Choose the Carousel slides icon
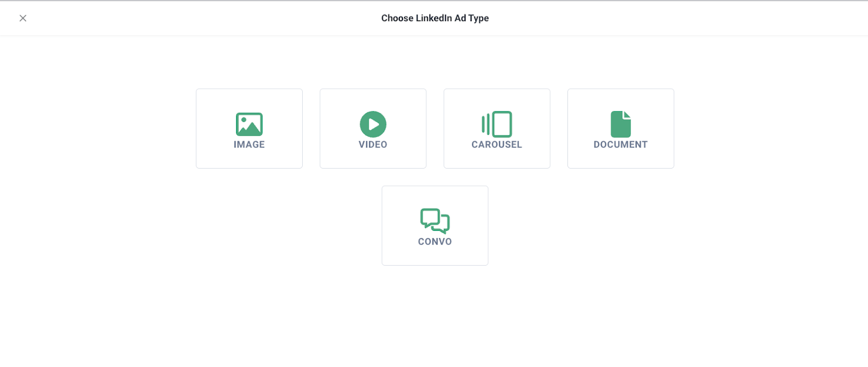The height and width of the screenshot is (367, 868). click(497, 124)
